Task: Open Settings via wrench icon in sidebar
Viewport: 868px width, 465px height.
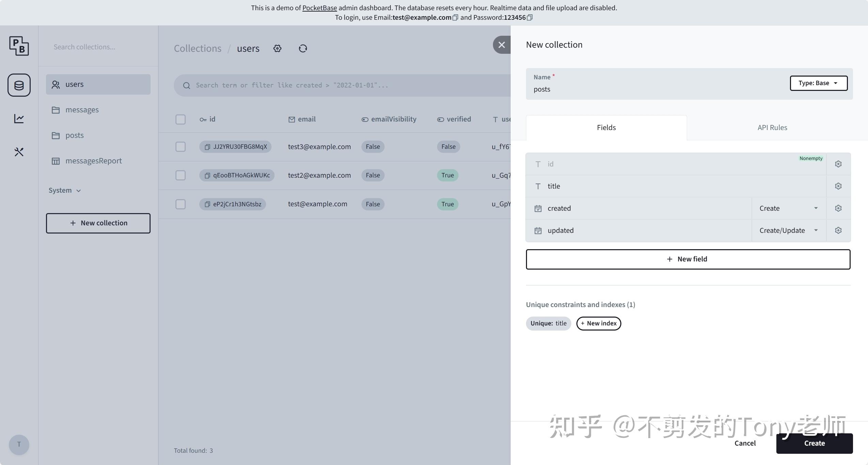Action: point(19,152)
